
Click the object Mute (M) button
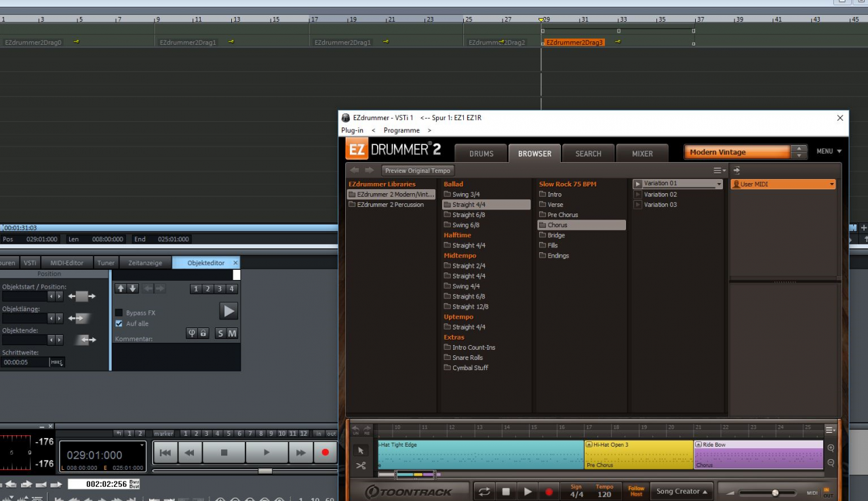point(232,333)
